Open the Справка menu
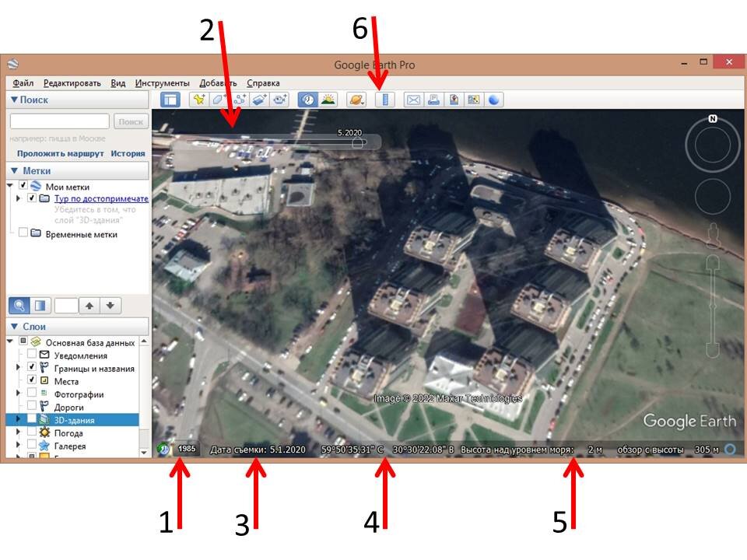This screenshot has width=747, height=560. point(263,83)
